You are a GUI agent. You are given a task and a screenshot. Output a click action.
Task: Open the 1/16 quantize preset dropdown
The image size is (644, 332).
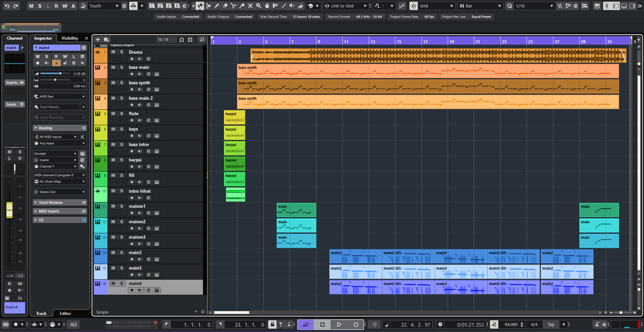pyautogui.click(x=534, y=6)
